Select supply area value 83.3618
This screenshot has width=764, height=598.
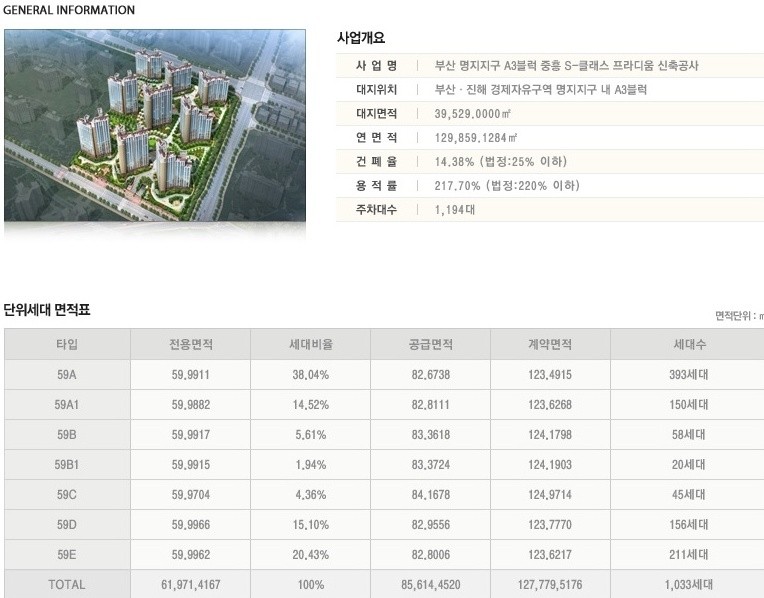coord(431,434)
